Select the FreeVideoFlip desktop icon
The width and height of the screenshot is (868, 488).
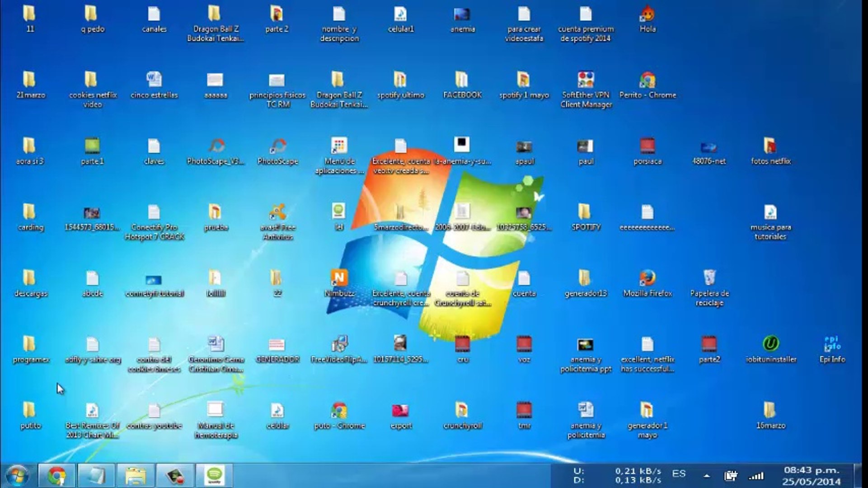coord(339,349)
